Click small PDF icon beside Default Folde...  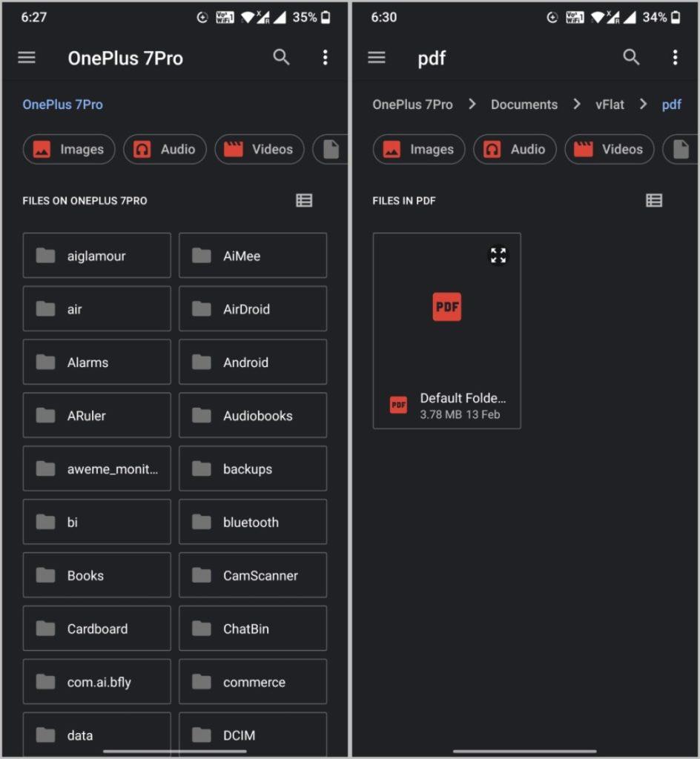398,405
